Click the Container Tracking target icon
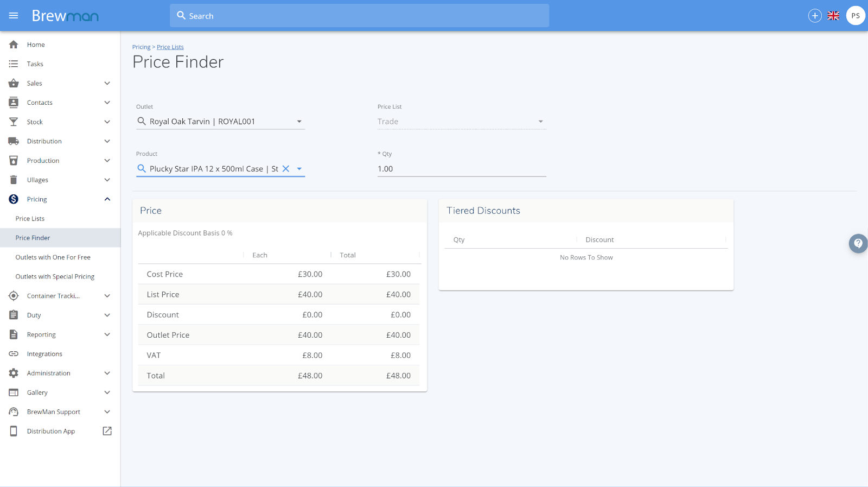Viewport: 868px width, 487px height. pos(14,296)
